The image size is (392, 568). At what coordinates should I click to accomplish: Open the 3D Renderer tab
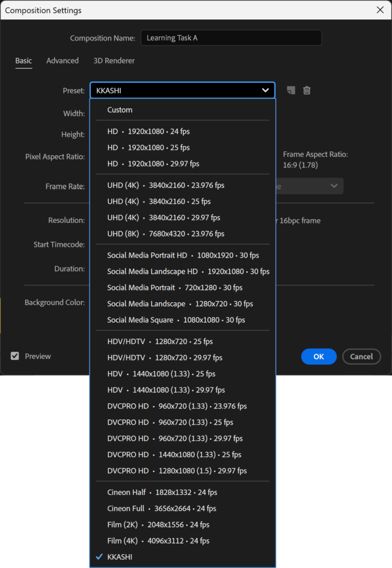[114, 60]
